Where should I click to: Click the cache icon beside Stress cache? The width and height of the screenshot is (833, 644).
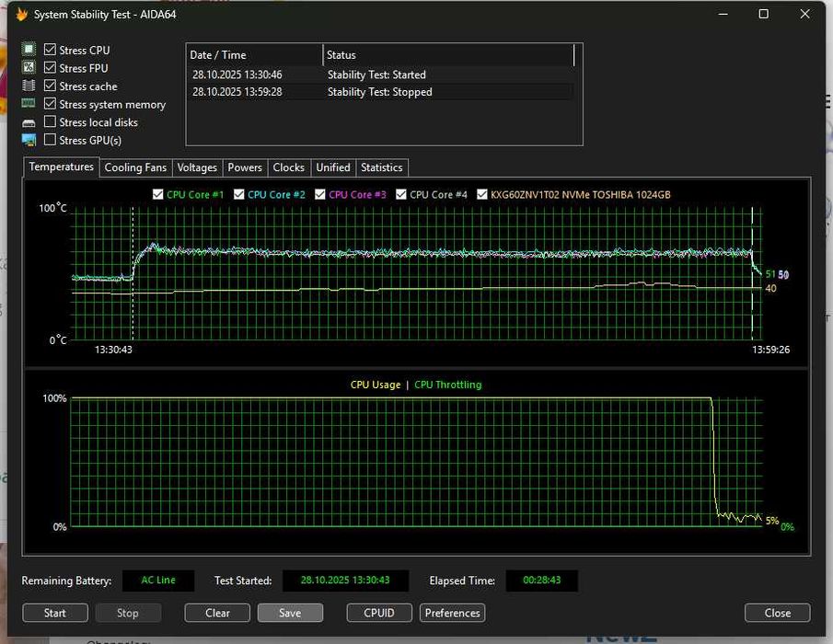(x=29, y=86)
